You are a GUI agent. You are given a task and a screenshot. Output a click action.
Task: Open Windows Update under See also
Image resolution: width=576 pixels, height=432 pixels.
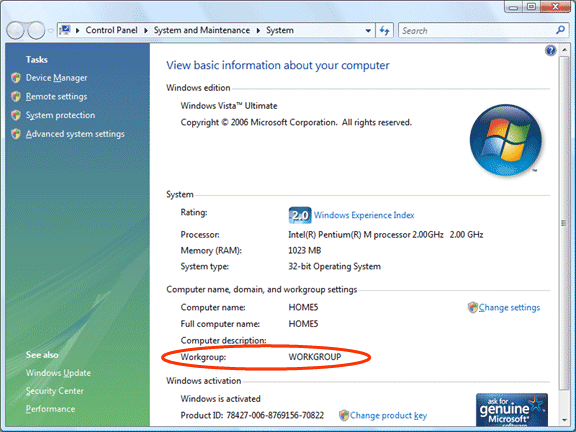click(x=58, y=373)
